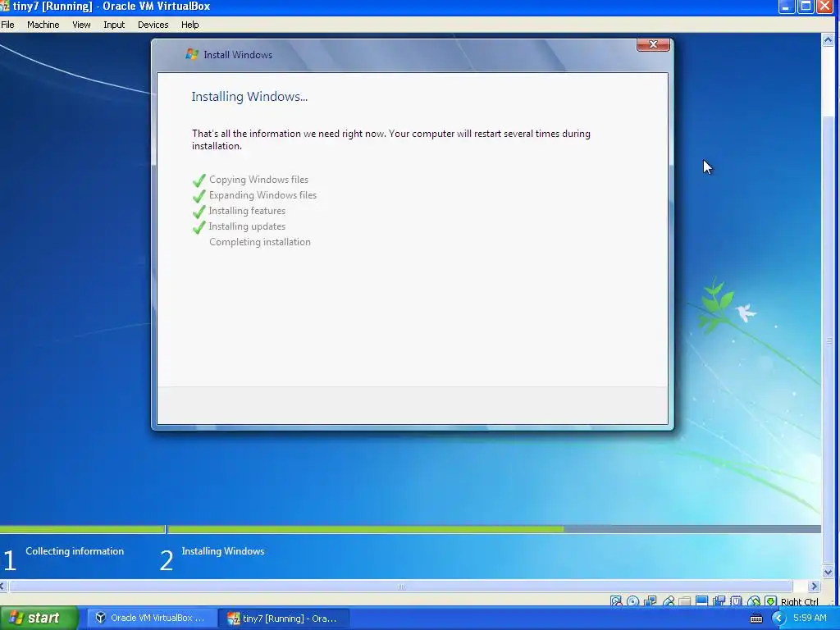Click the hard disk activity status icon

615,601
